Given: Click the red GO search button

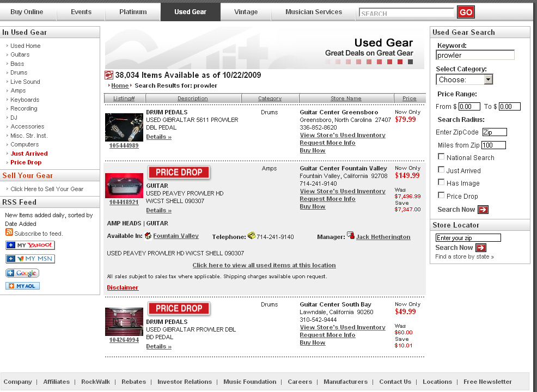Looking at the screenshot, I should 466,13.
